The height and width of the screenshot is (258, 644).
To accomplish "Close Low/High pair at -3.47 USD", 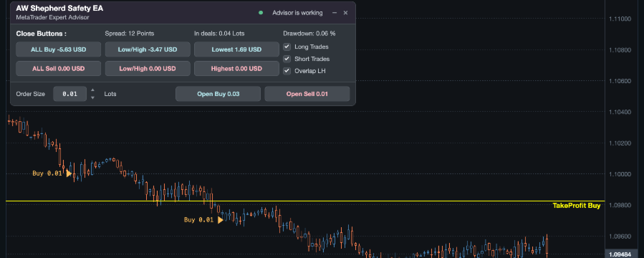I will pyautogui.click(x=148, y=49).
